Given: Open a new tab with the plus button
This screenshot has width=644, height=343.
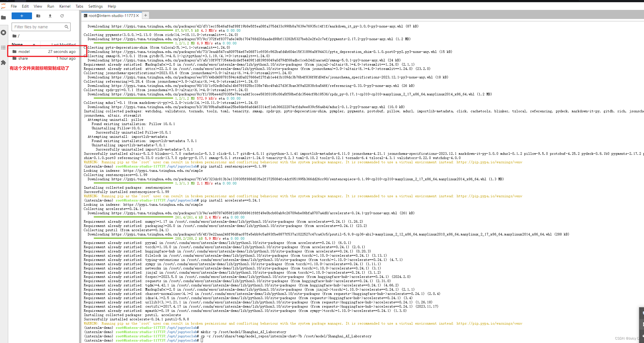Looking at the screenshot, I should click(x=145, y=16).
